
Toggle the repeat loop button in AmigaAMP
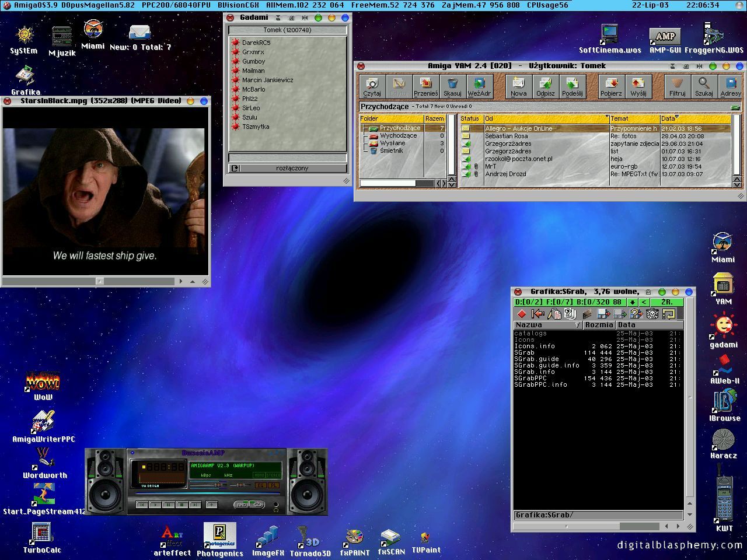click(257, 505)
